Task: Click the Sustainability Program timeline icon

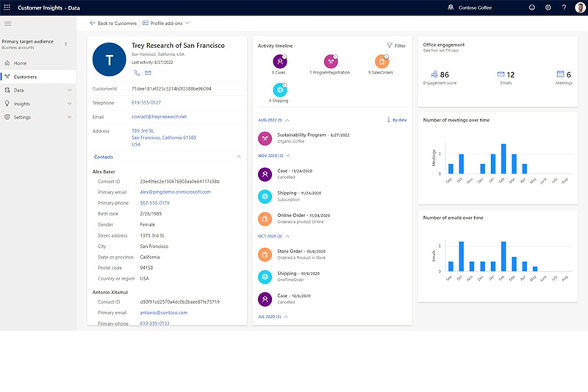Action: click(265, 138)
